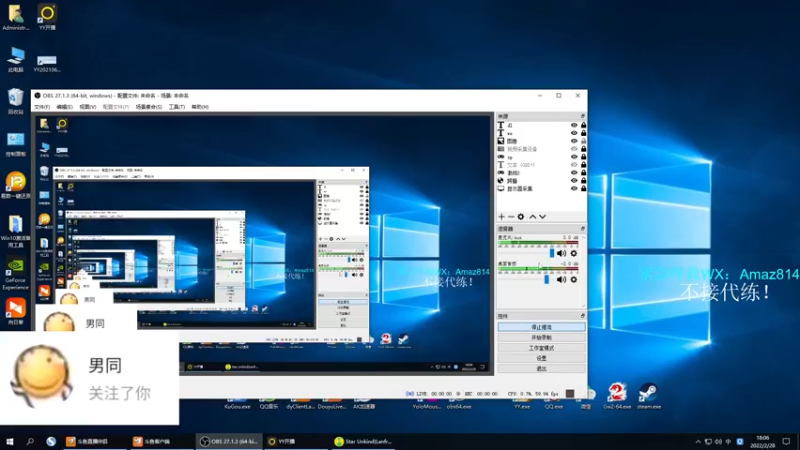Toggle lock of 显示器采集 source

(583, 189)
